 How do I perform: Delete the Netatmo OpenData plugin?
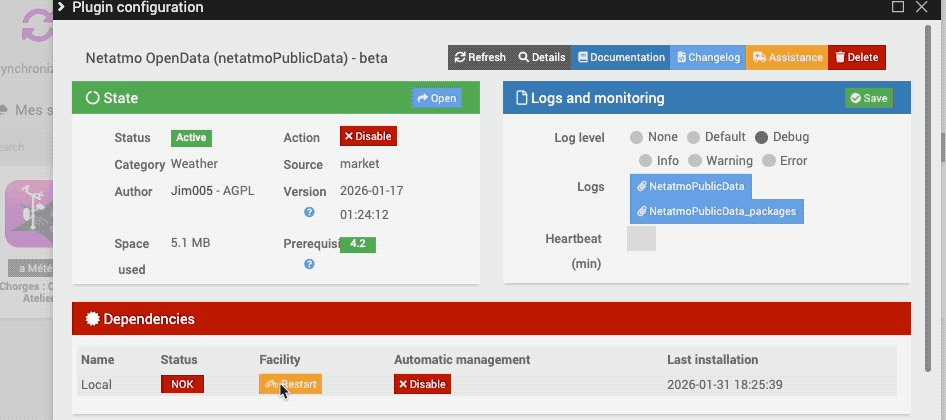click(x=857, y=57)
